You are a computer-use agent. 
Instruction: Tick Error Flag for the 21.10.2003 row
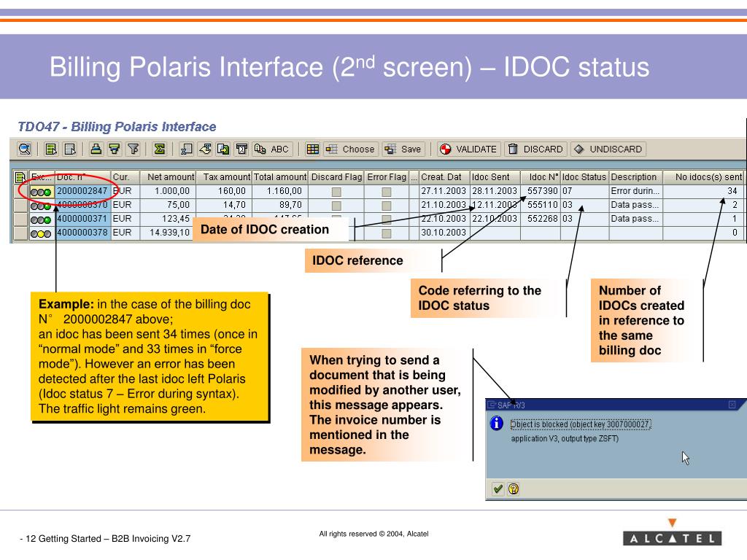pos(387,205)
